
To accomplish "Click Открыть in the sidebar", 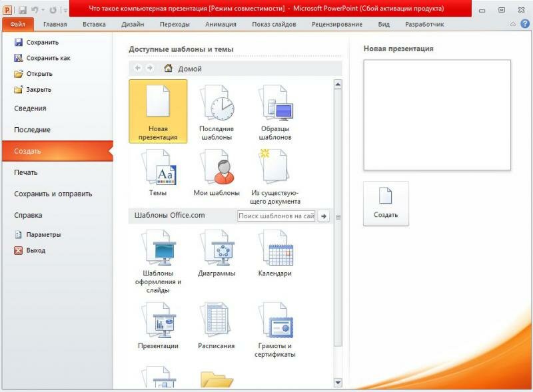I will pyautogui.click(x=33, y=74).
